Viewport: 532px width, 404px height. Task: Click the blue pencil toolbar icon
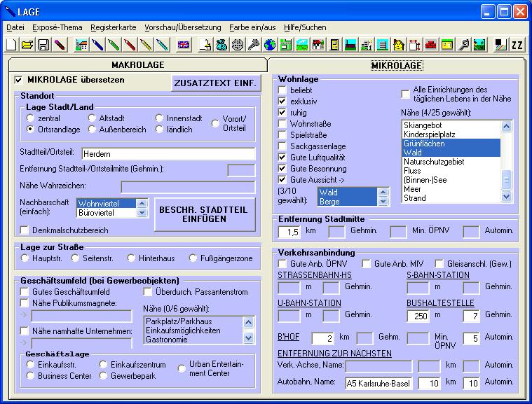coord(97,46)
